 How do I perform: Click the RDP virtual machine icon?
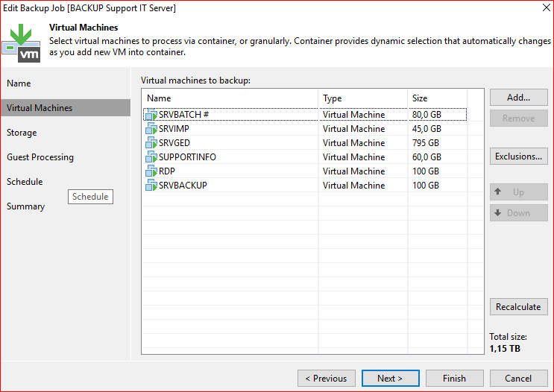pos(151,171)
